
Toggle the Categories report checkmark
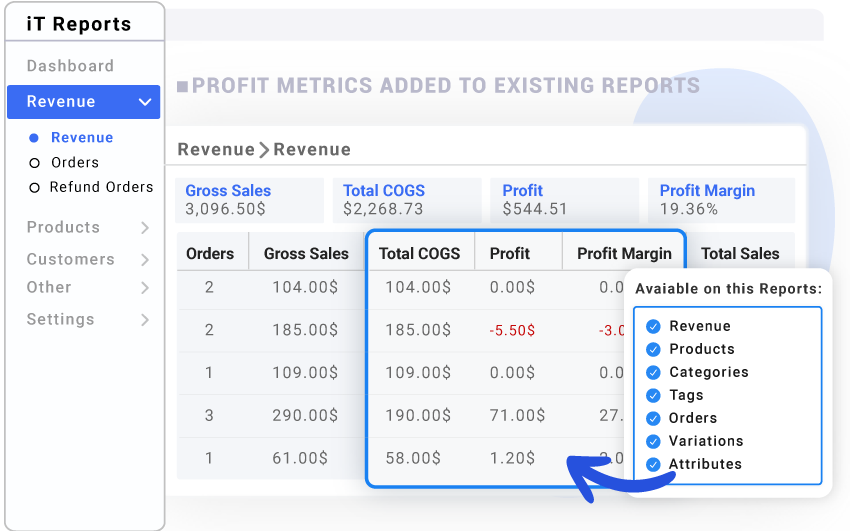653,373
